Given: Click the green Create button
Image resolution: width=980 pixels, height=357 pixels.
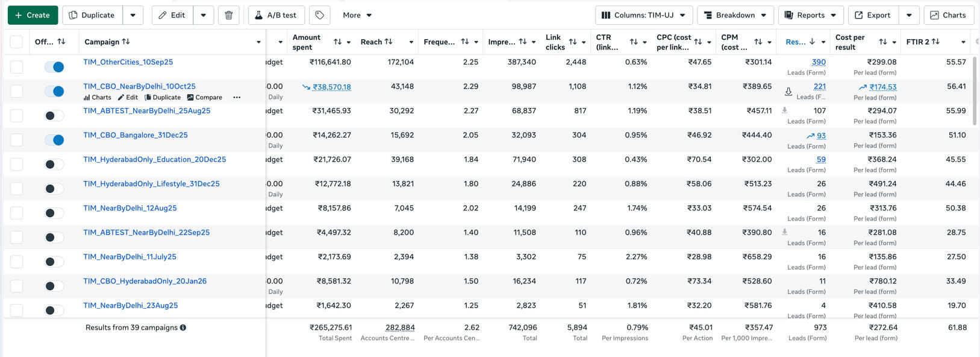Looking at the screenshot, I should point(33,15).
